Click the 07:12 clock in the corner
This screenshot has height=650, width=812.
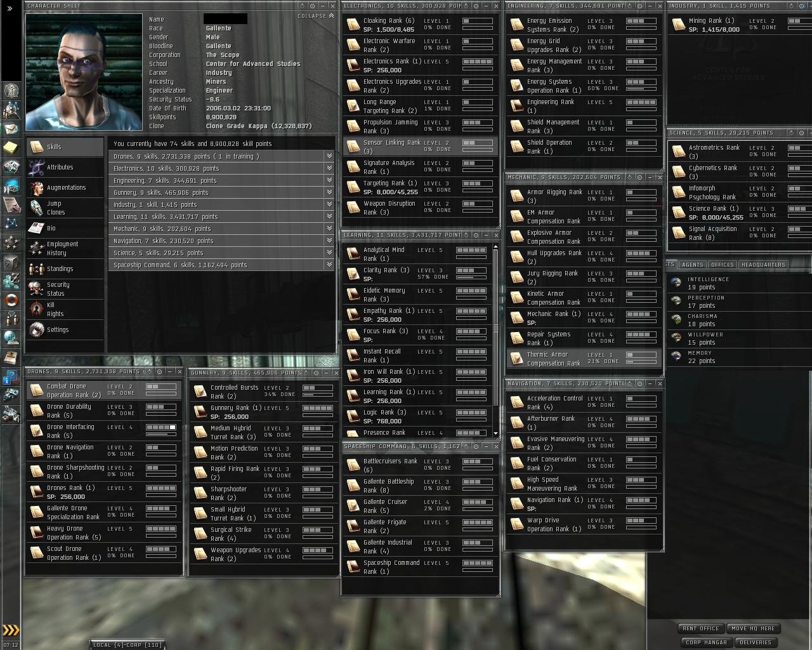[11, 645]
